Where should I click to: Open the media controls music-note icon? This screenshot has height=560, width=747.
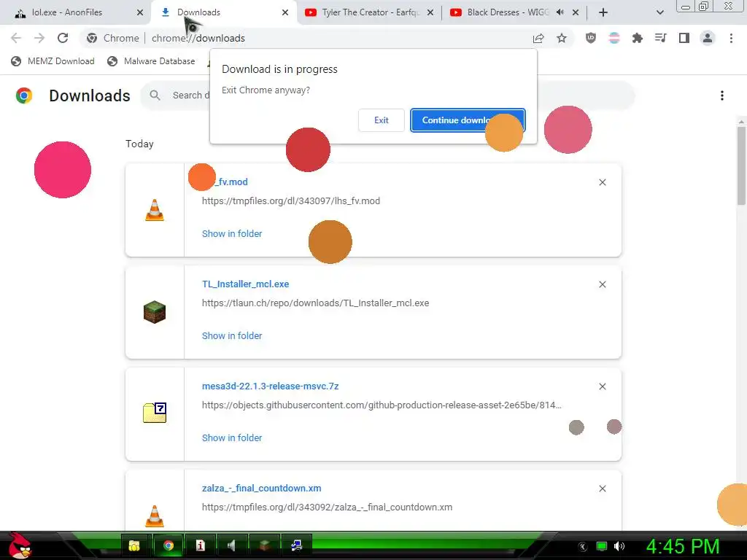661,38
